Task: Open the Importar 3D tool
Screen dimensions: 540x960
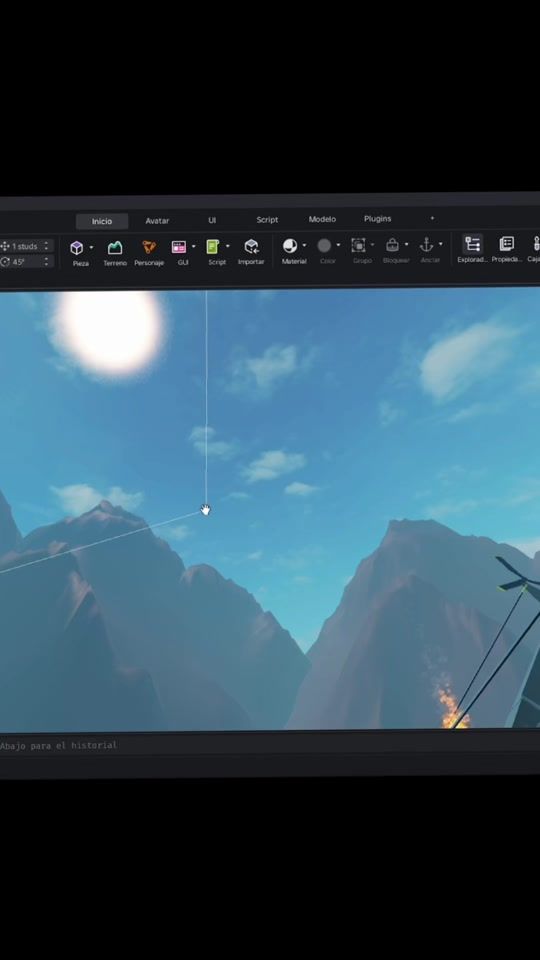Action: click(251, 246)
